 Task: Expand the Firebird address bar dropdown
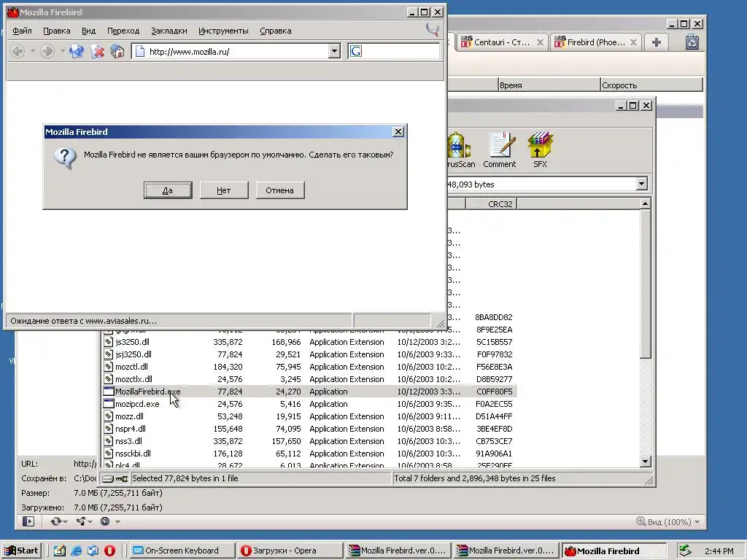[x=334, y=51]
